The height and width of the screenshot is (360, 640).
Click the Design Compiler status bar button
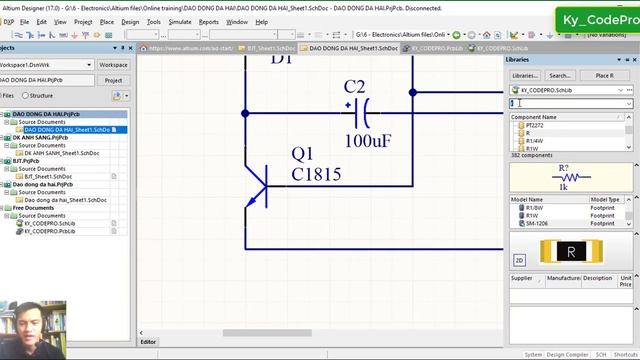tap(567, 355)
